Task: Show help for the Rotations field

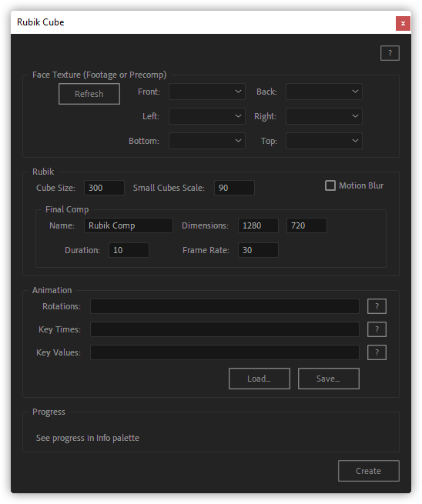Action: [377, 306]
